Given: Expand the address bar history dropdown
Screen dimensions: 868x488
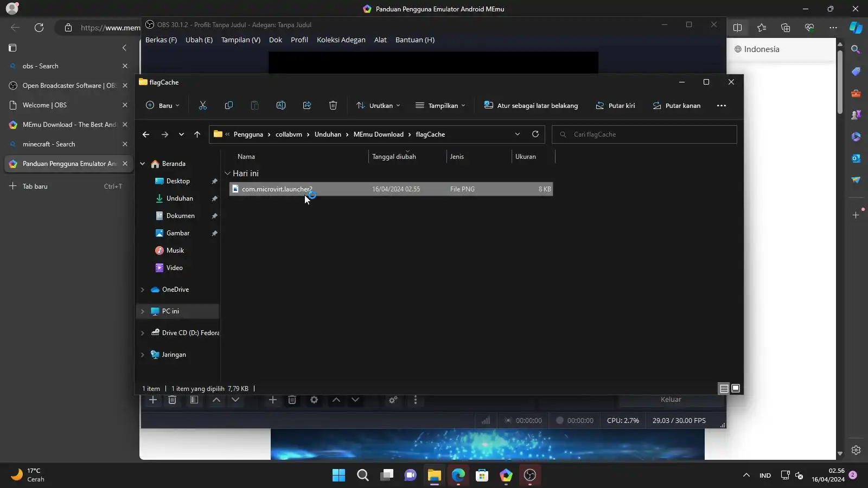Looking at the screenshot, I should tap(518, 134).
